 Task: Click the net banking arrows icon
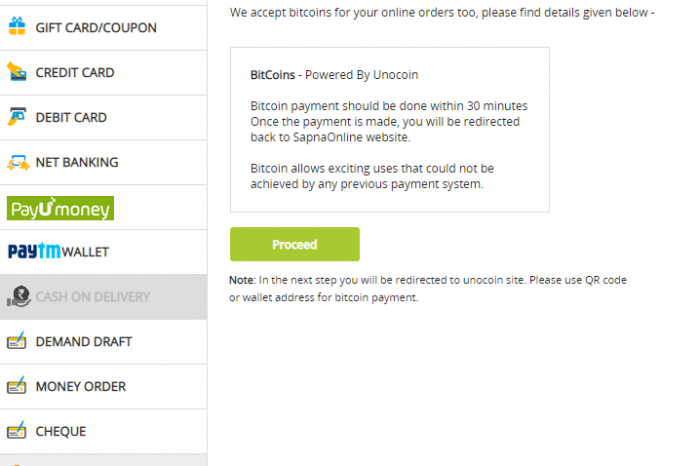pos(18,162)
